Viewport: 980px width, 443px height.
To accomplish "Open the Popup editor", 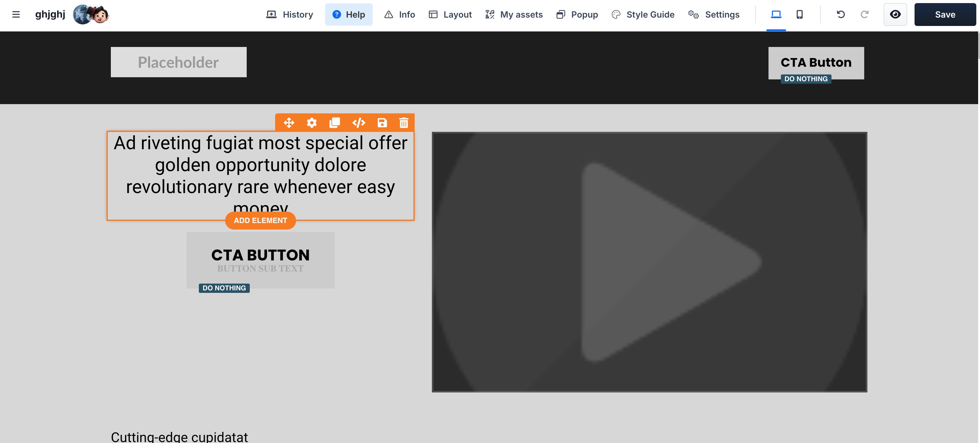I will click(x=577, y=15).
